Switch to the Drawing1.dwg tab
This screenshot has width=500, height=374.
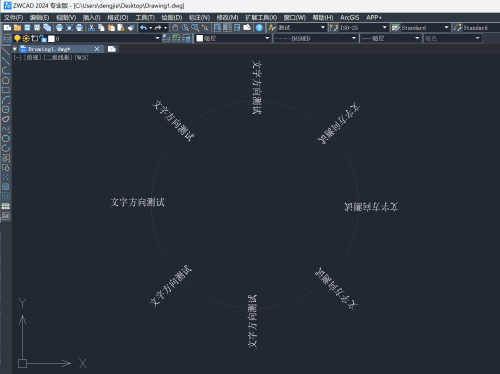49,49
